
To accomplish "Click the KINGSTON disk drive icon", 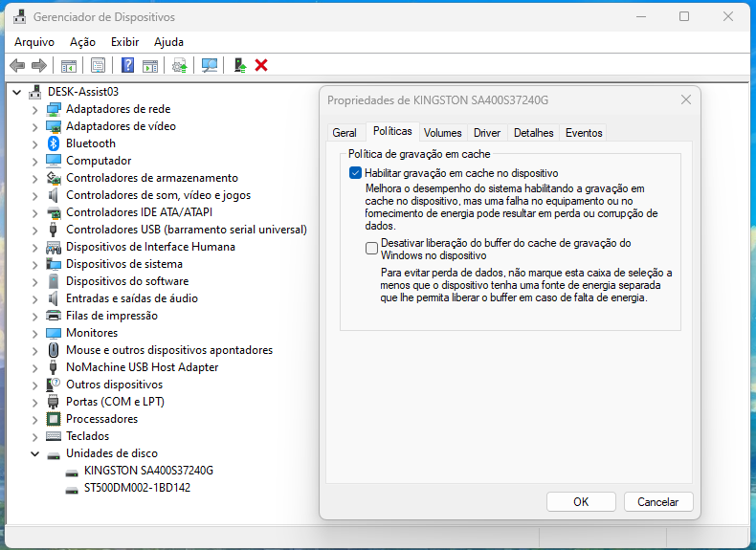I will tap(72, 473).
